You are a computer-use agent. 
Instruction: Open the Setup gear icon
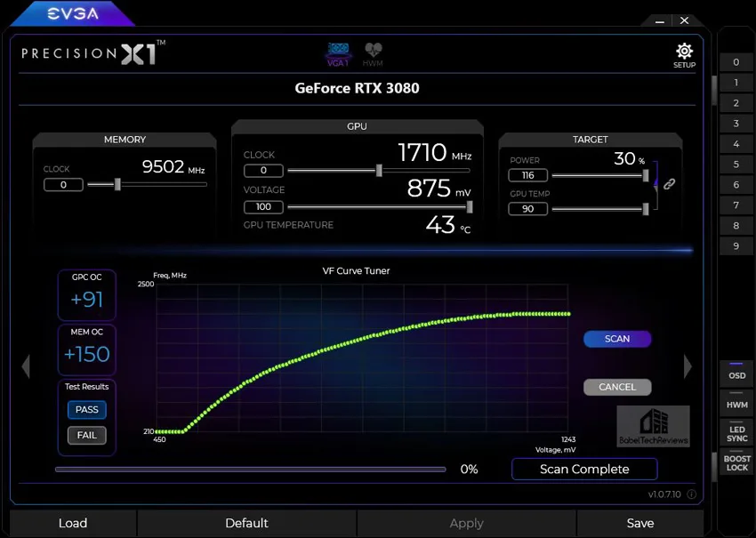coord(684,55)
